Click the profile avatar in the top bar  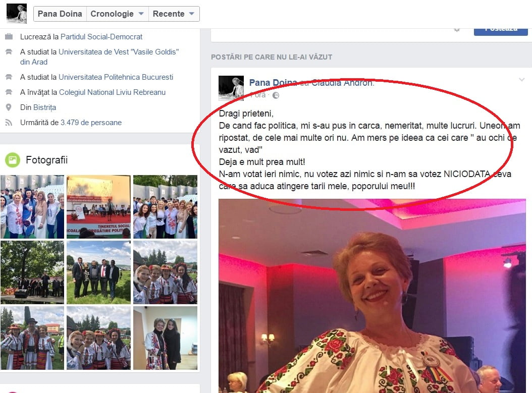click(x=17, y=14)
